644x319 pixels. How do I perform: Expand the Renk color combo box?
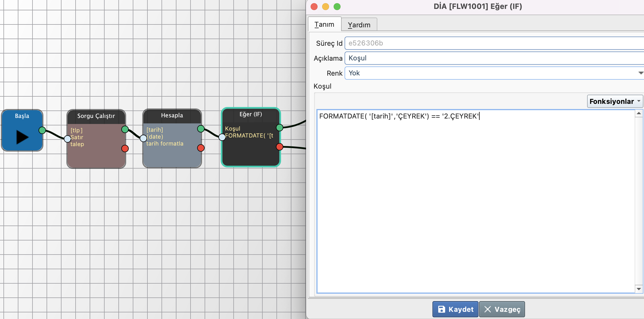click(x=640, y=73)
